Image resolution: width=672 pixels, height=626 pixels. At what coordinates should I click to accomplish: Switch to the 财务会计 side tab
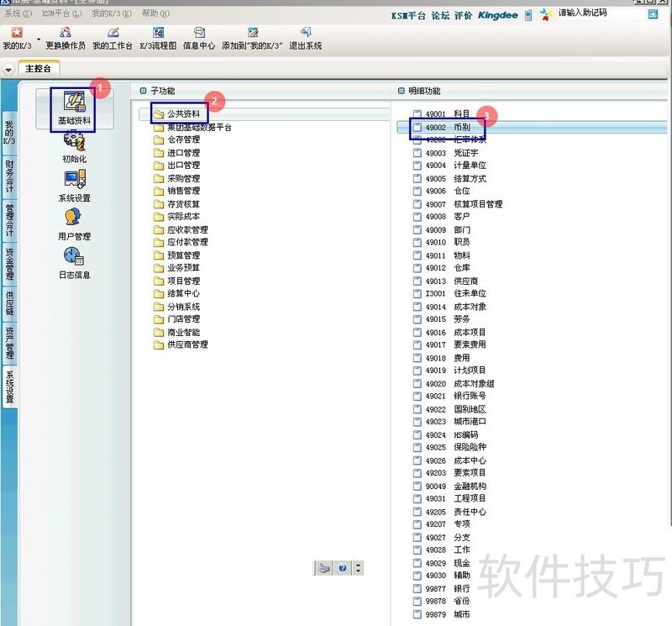point(9,176)
